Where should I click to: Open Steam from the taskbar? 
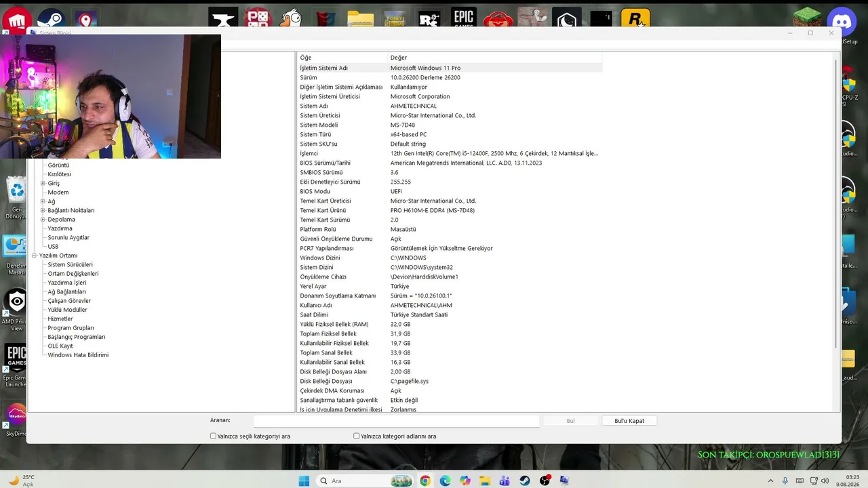[x=525, y=481]
